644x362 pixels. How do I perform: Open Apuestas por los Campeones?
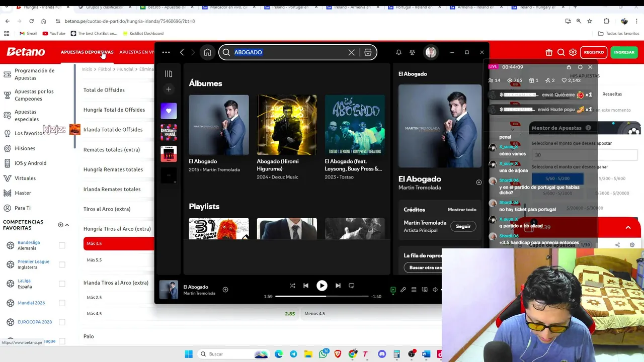(34, 95)
